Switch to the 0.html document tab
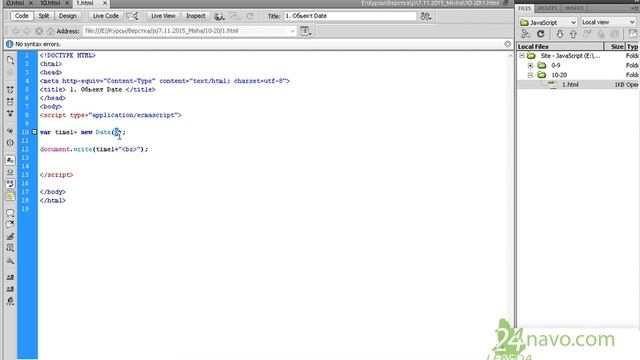 [x=15, y=3]
